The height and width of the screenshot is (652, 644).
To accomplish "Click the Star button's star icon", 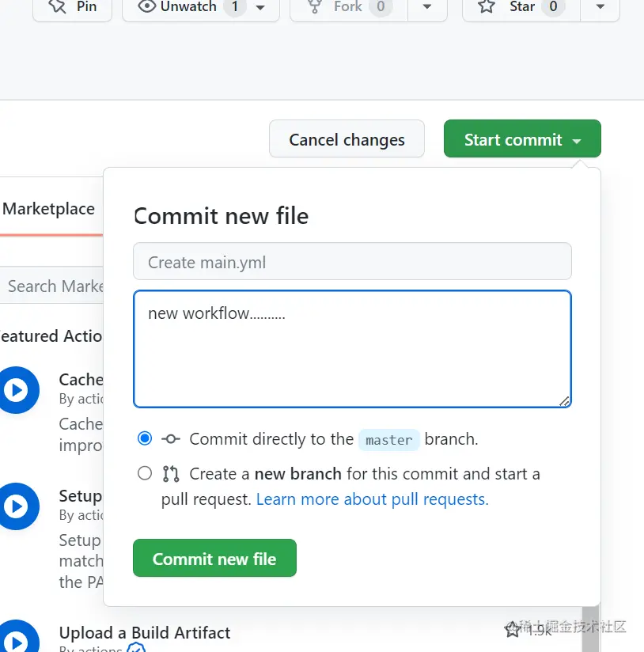I will pyautogui.click(x=486, y=6).
